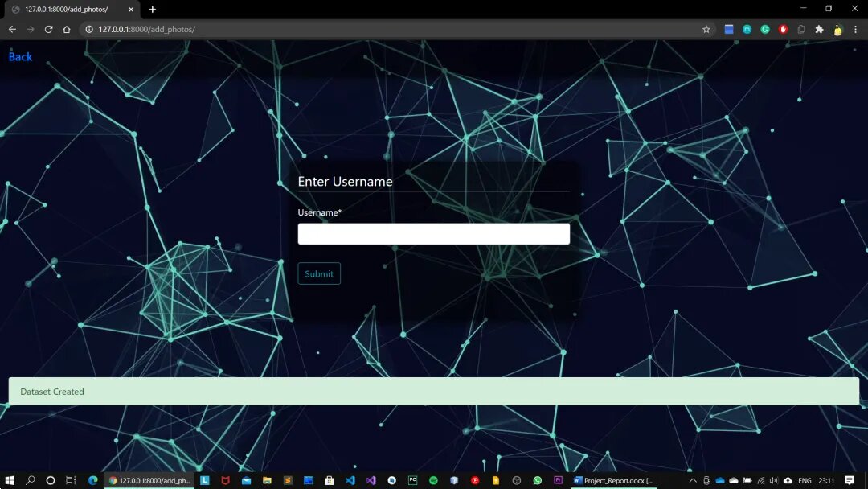Open the red hand ad-blocker extension
The height and width of the screenshot is (489, 868).
point(783,29)
